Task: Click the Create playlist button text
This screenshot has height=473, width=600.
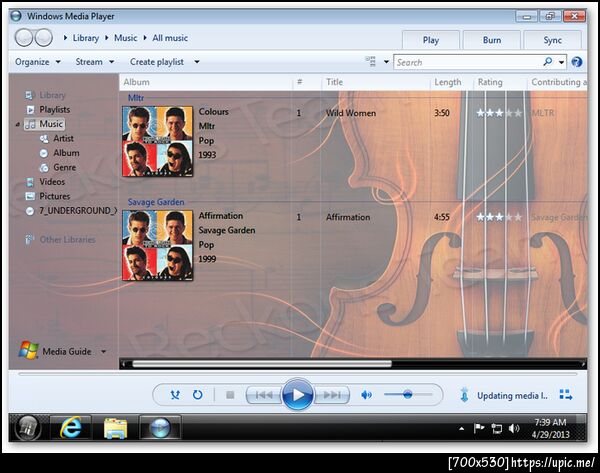Action: pyautogui.click(x=157, y=62)
